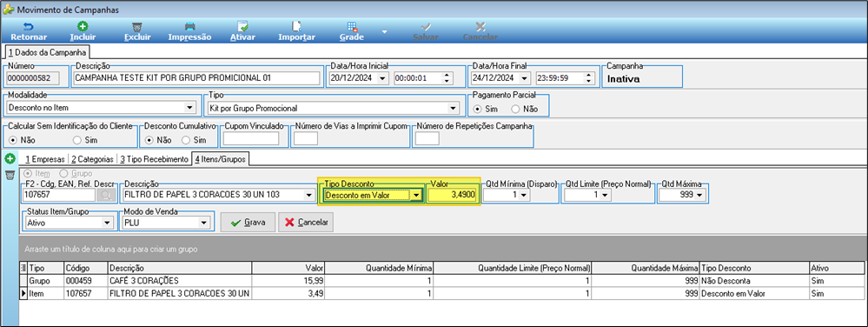Switch to Dados da Campanha tab
The width and height of the screenshot is (868, 327).
(47, 52)
